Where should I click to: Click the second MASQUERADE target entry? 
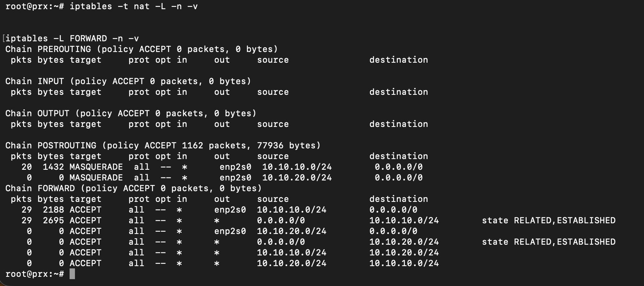tap(96, 178)
